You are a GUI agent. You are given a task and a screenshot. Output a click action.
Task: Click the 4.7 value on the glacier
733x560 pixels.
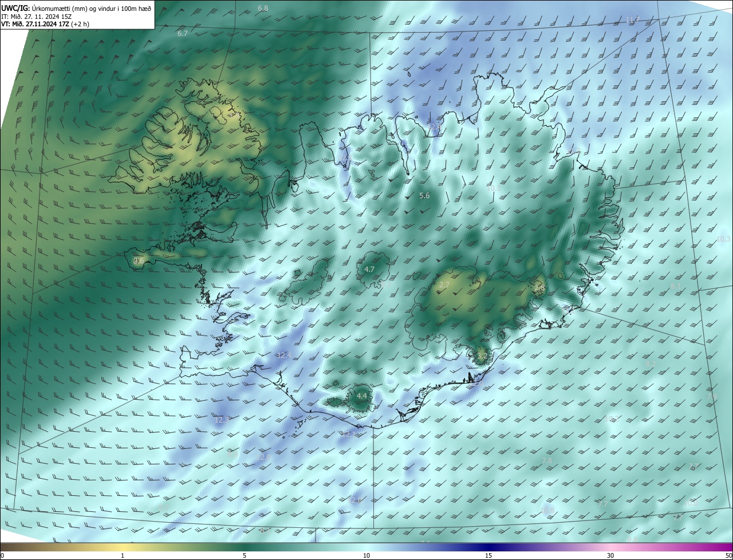point(369,269)
